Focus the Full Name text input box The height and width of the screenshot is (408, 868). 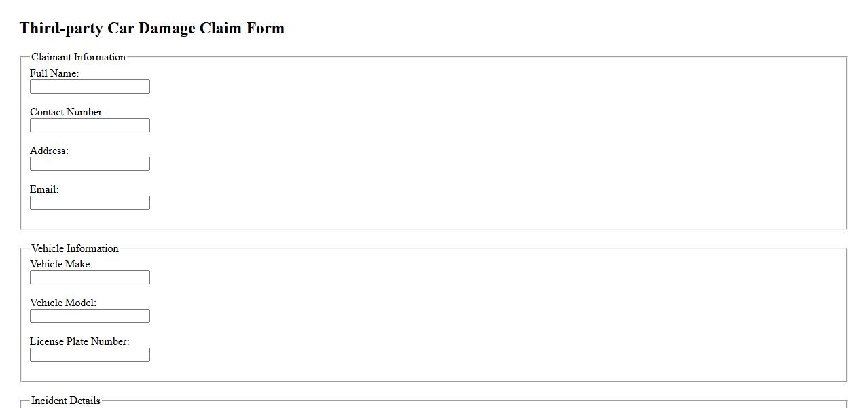[x=90, y=87]
